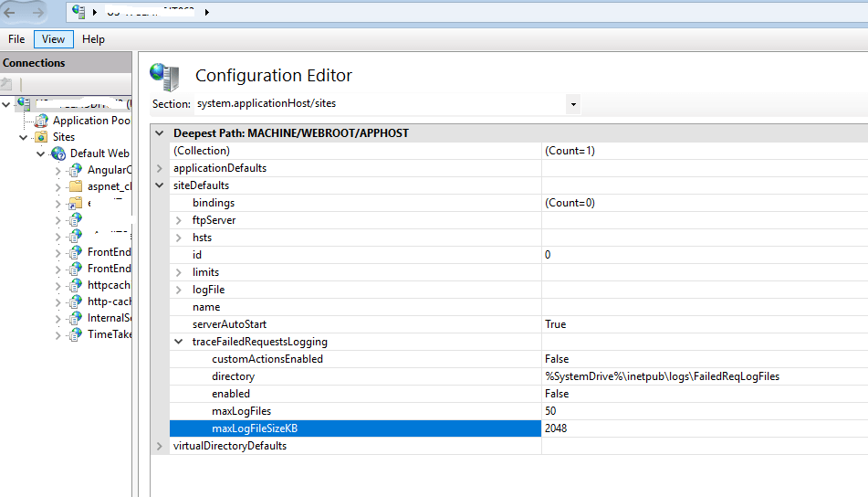Collapse the siteDefaults node
Image resolution: width=868 pixels, height=497 pixels.
[x=160, y=185]
